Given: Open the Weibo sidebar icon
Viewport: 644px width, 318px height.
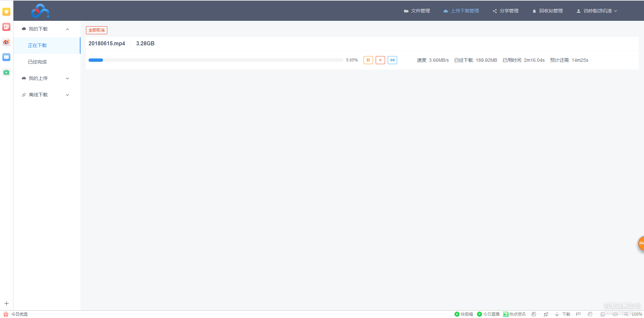Looking at the screenshot, I should (x=6, y=42).
